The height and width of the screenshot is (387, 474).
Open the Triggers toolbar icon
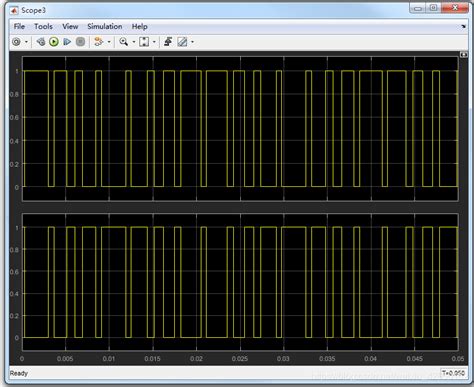[168, 42]
